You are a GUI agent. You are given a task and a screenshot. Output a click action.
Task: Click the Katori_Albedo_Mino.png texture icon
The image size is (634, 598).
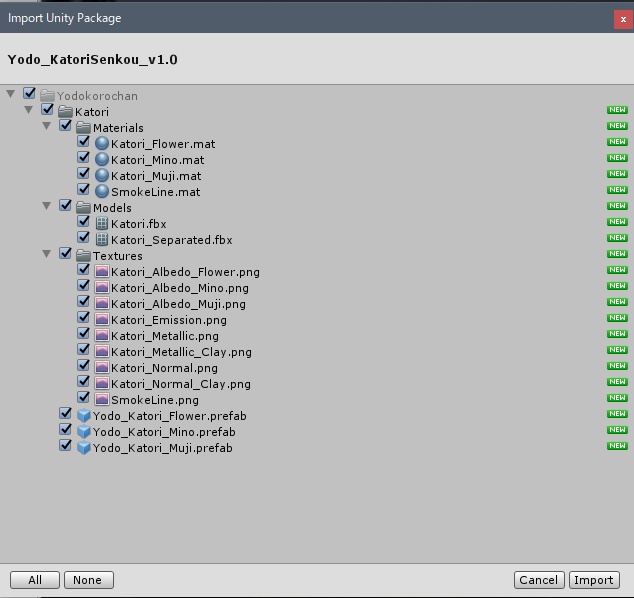tap(102, 288)
